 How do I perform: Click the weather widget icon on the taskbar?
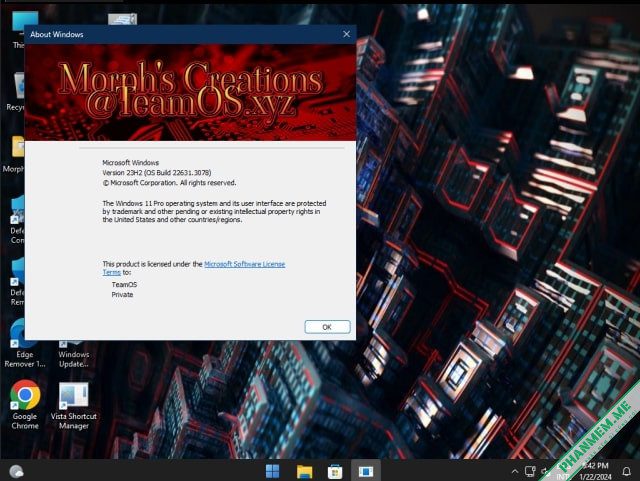(16, 471)
